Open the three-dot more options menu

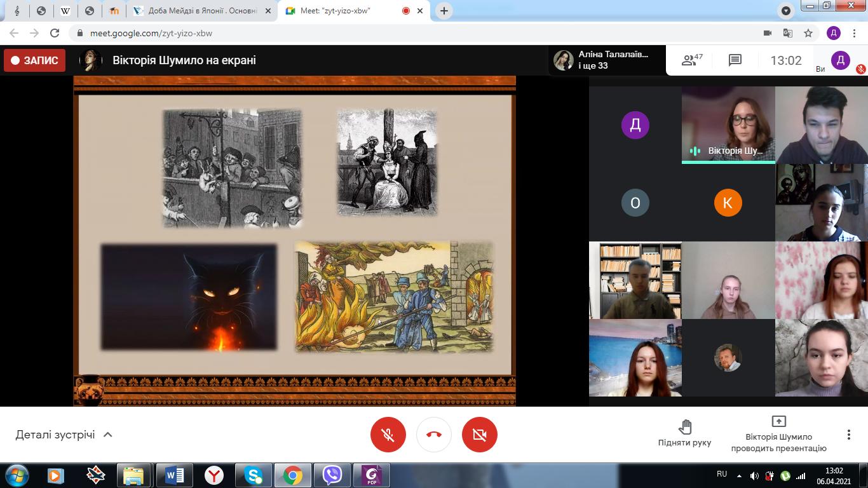pyautogui.click(x=848, y=435)
